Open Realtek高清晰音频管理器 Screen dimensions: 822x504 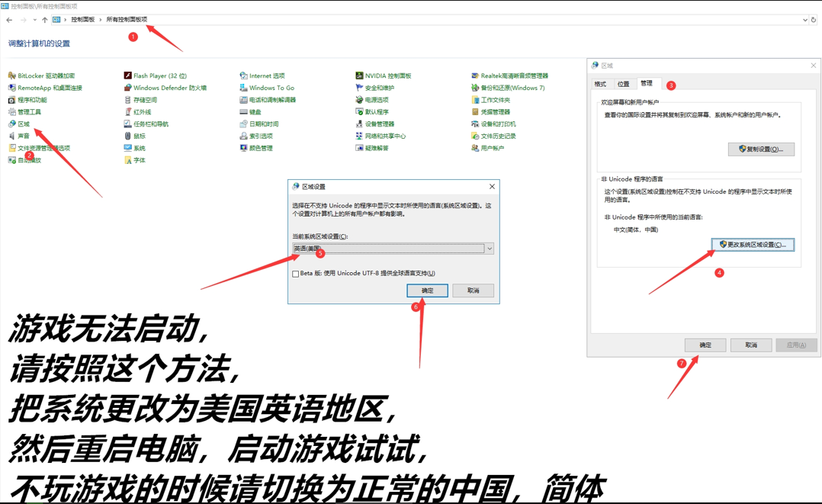[514, 76]
